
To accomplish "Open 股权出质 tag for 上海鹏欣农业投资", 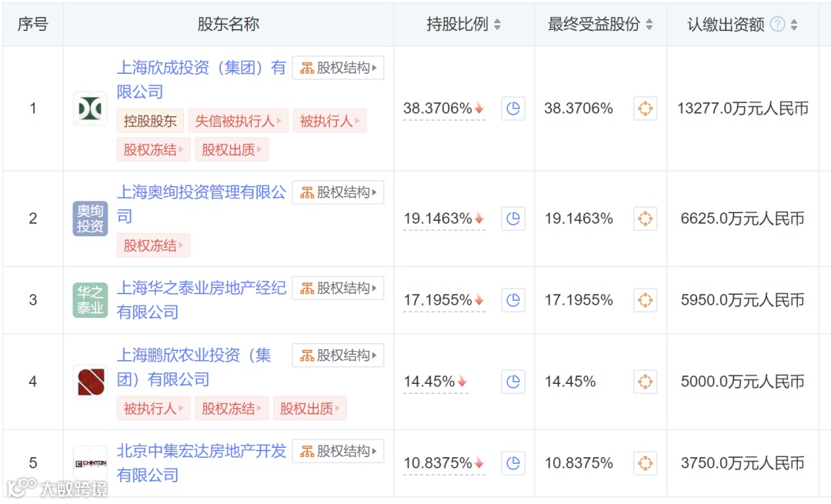I will pyautogui.click(x=310, y=408).
